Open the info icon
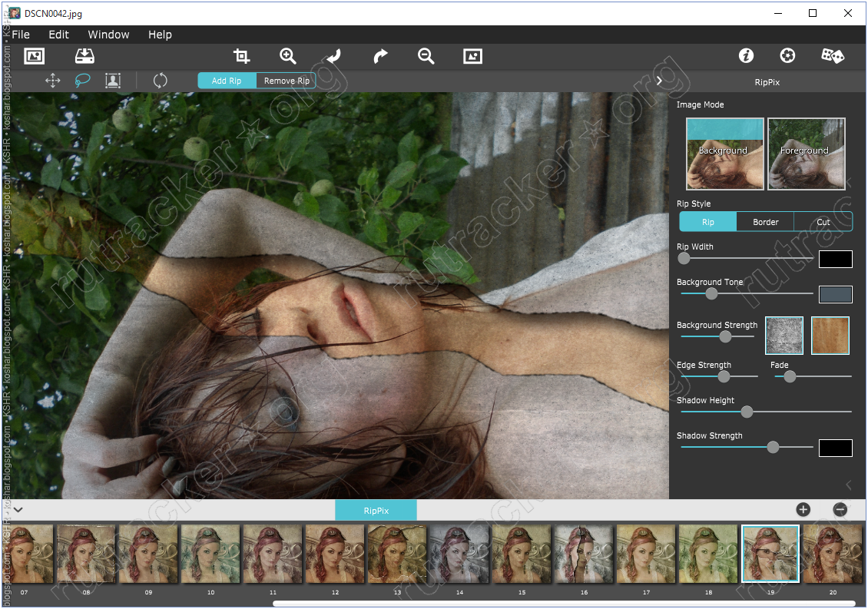The image size is (868, 609). tap(746, 55)
